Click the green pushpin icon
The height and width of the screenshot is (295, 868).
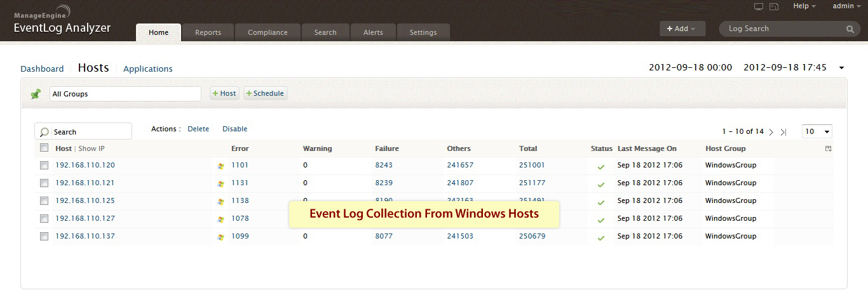36,94
